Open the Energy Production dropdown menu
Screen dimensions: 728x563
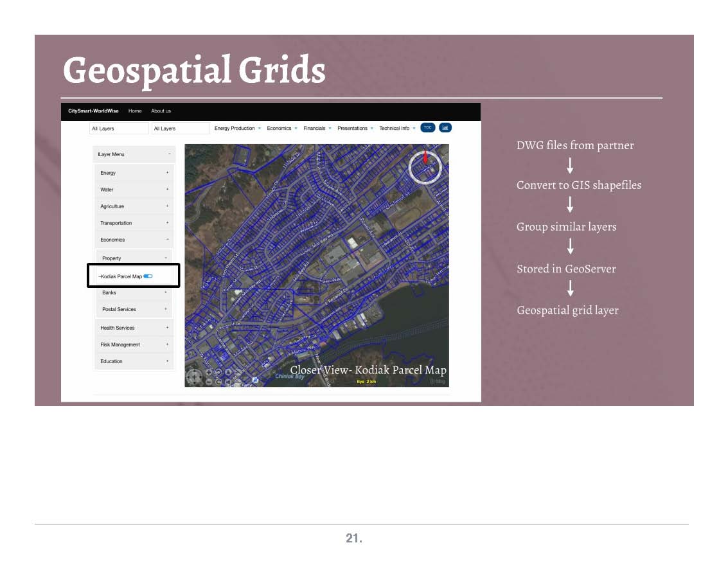[237, 129]
